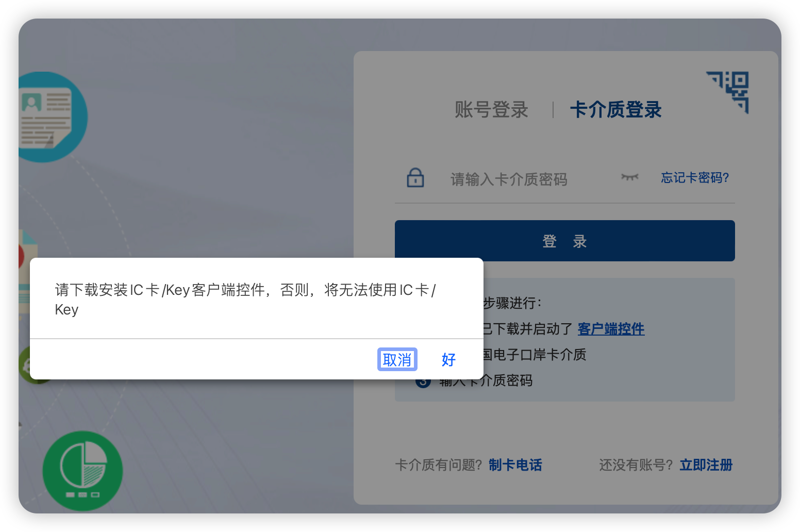Open 忘记卡密码? link

tap(695, 177)
